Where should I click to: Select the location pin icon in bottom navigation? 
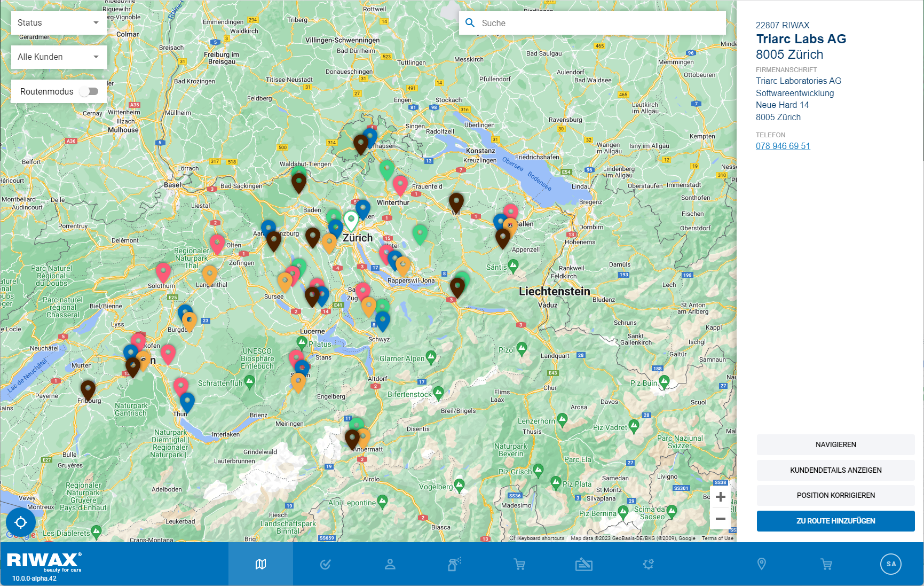click(762, 564)
